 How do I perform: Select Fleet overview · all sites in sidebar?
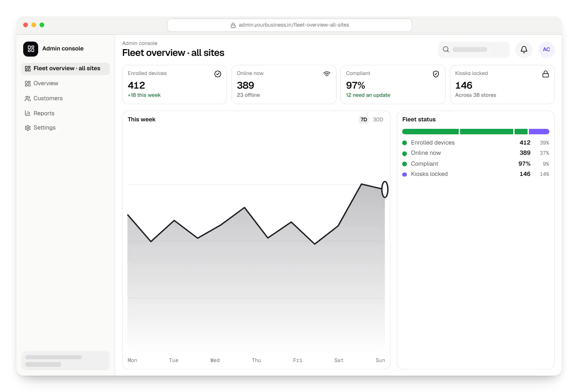[x=65, y=69]
